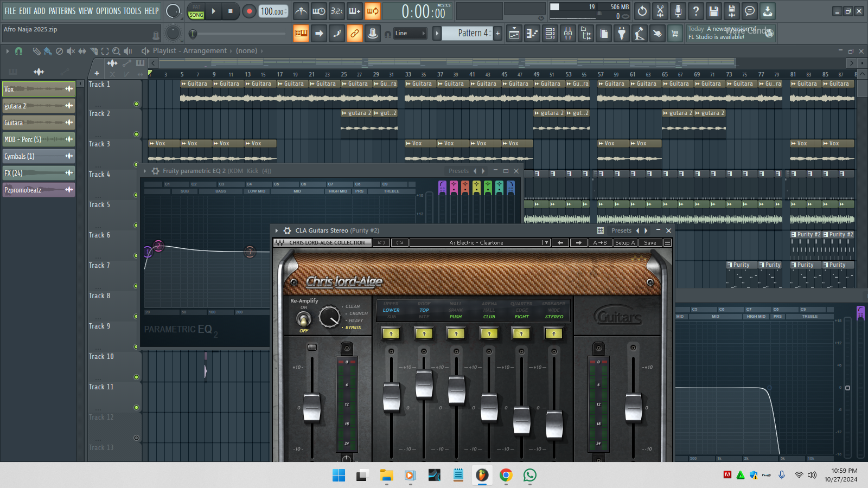Click the Save project floppy icon
This screenshot has height=488, width=868.
714,11
